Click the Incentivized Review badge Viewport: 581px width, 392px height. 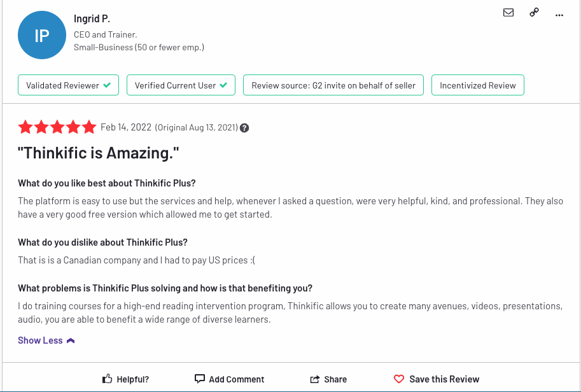tap(478, 85)
